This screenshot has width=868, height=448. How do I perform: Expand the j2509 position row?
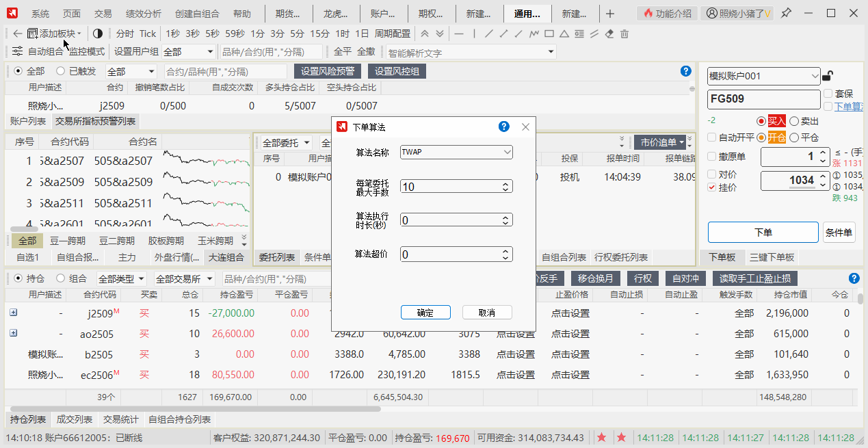point(13,313)
